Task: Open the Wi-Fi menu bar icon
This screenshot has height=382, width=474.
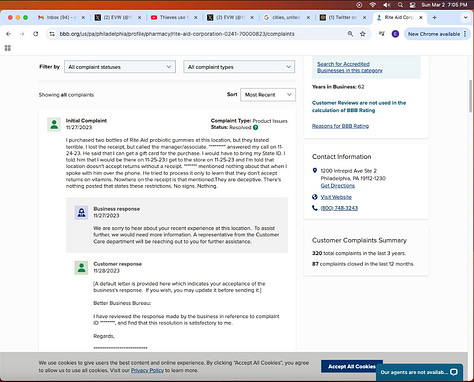Action: coord(373,5)
